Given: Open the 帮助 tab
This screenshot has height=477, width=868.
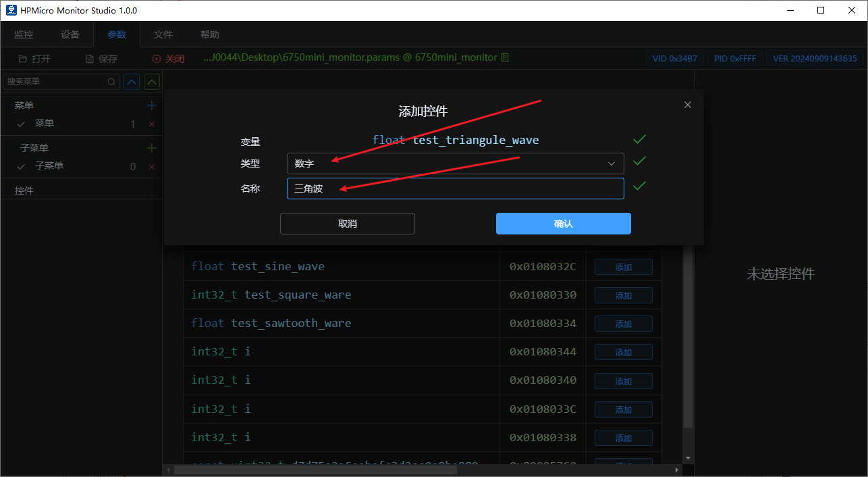Looking at the screenshot, I should 210,34.
